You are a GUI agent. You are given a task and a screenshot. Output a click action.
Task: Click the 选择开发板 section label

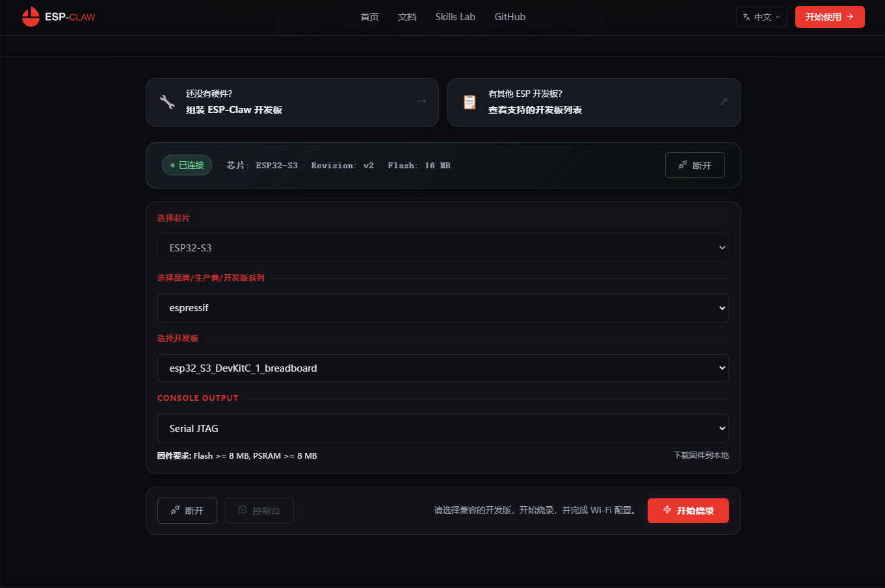tap(178, 339)
